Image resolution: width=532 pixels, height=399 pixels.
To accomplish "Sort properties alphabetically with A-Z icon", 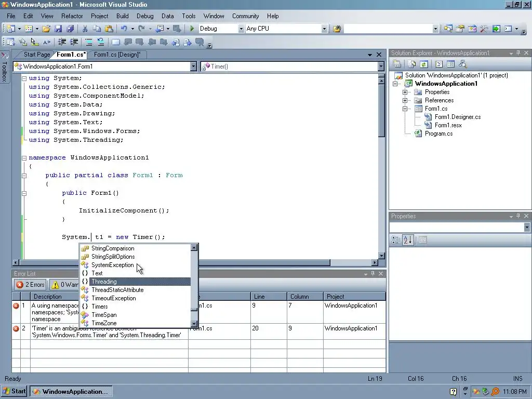I will (x=408, y=240).
